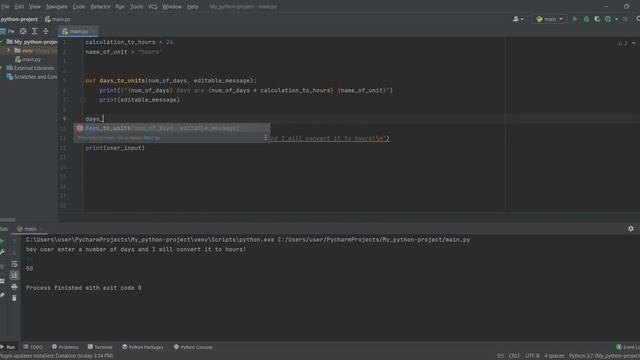Image resolution: width=640 pixels, height=360 pixels.
Task: Pin the Run tab with pin icon
Action: [x=2, y=295]
